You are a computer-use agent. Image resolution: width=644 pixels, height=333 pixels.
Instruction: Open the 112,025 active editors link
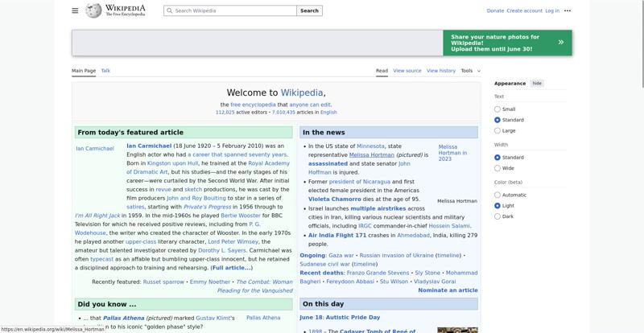(x=225, y=112)
